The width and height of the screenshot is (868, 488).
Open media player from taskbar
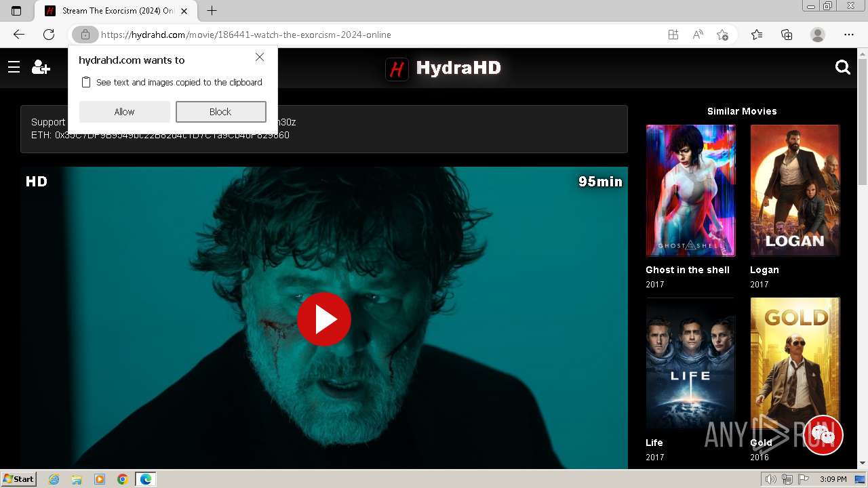click(x=100, y=479)
